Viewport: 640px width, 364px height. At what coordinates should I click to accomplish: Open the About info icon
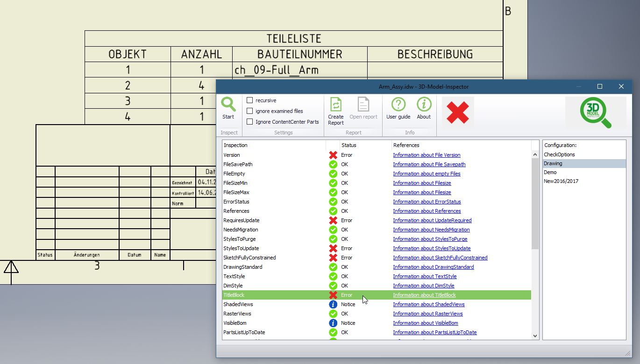(424, 105)
